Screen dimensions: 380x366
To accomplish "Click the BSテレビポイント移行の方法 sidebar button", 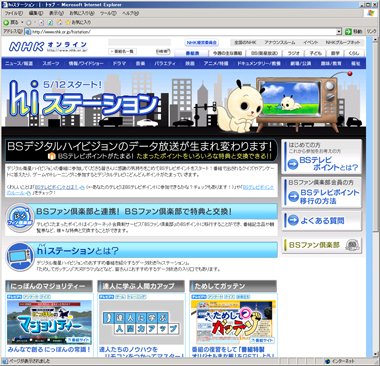I will [322, 193].
